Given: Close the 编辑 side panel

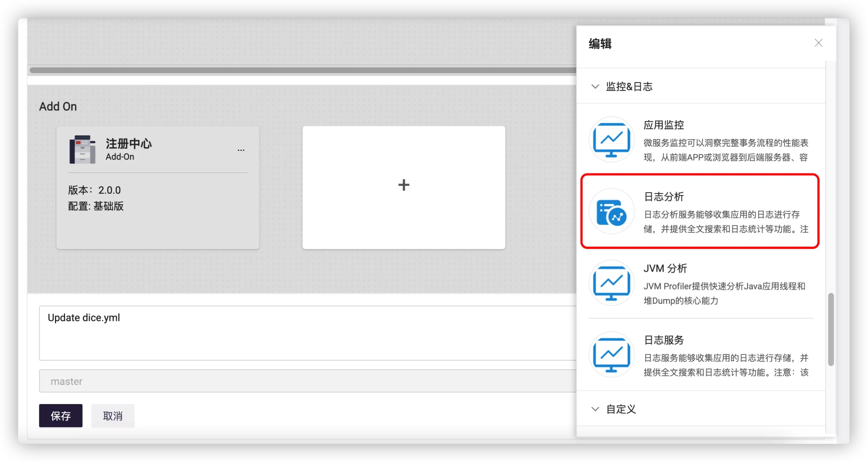Looking at the screenshot, I should point(818,43).
